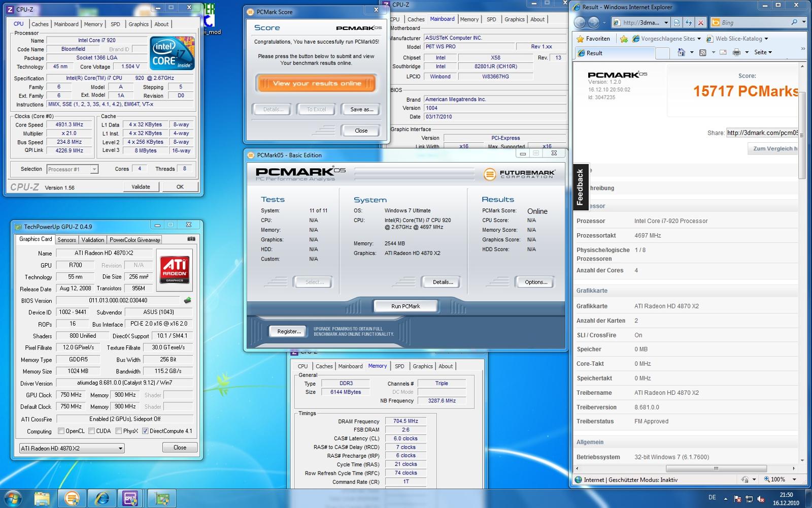This screenshot has width=812, height=508.
Task: Click the compatibility view icon in address bar
Action: click(677, 22)
